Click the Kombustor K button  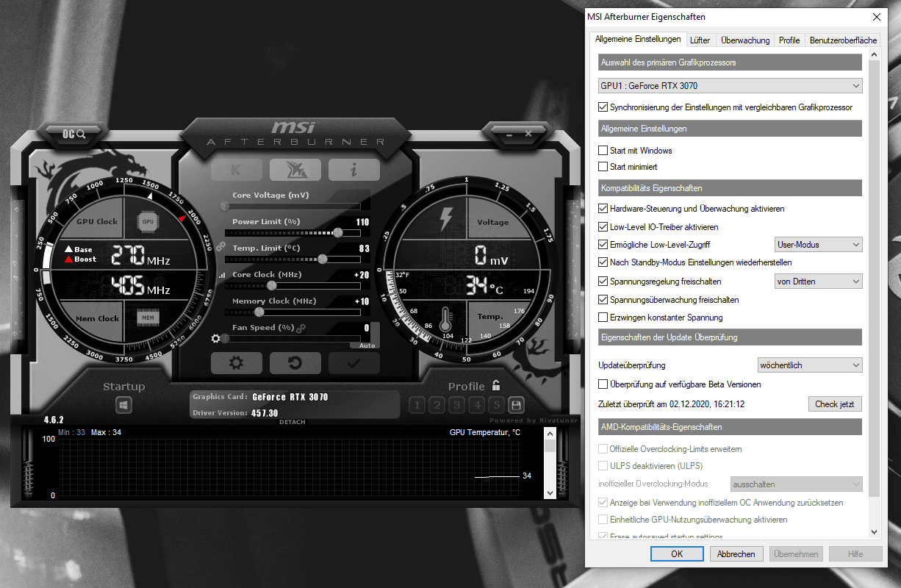(x=236, y=170)
